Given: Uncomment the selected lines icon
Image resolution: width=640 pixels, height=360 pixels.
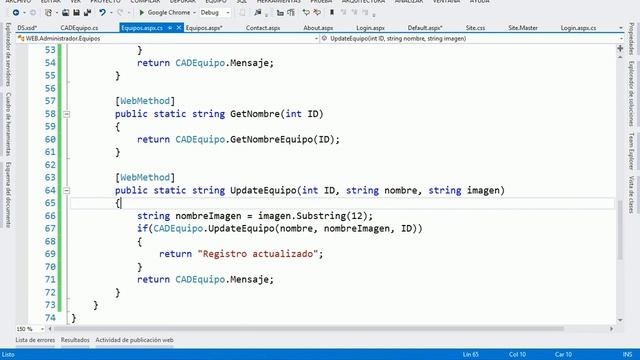Looking at the screenshot, I should coord(317,13).
